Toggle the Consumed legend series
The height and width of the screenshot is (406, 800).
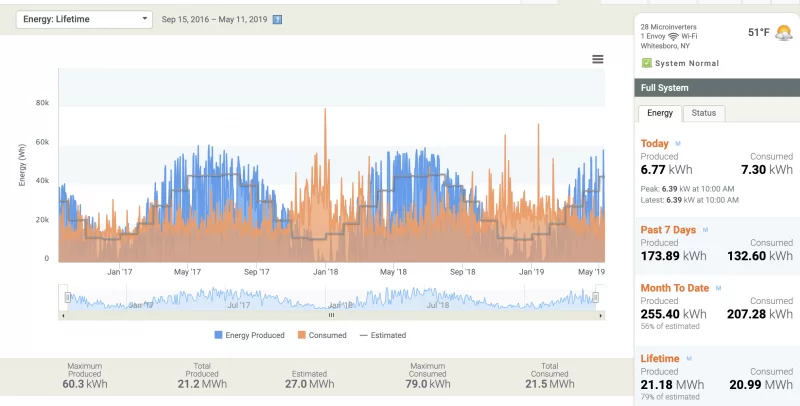(320, 335)
